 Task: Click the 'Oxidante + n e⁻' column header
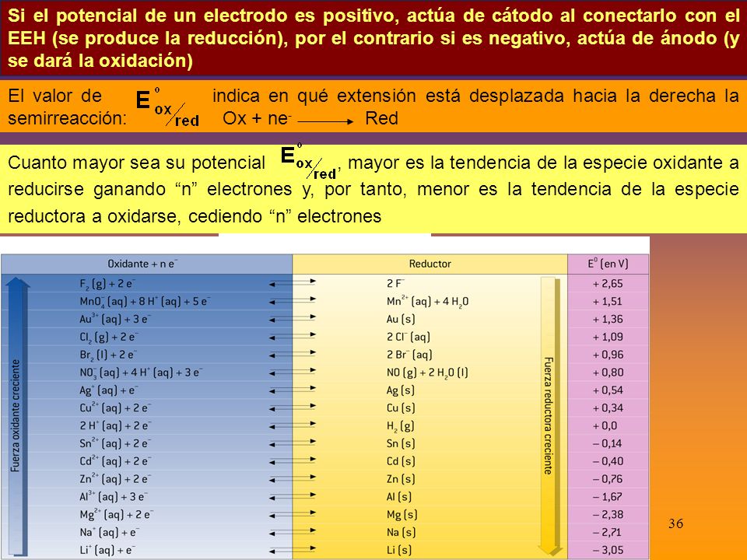[142, 264]
